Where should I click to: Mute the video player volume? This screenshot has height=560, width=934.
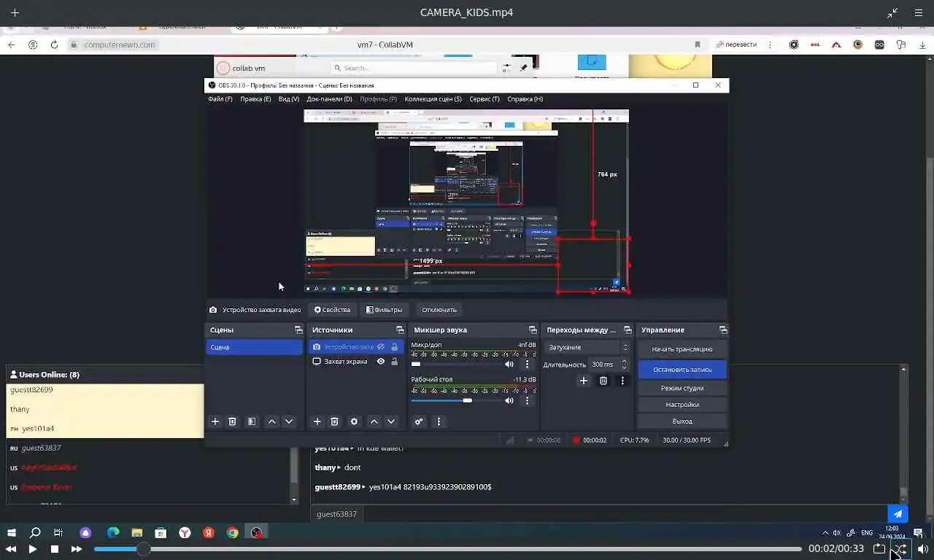pyautogui.click(x=923, y=549)
